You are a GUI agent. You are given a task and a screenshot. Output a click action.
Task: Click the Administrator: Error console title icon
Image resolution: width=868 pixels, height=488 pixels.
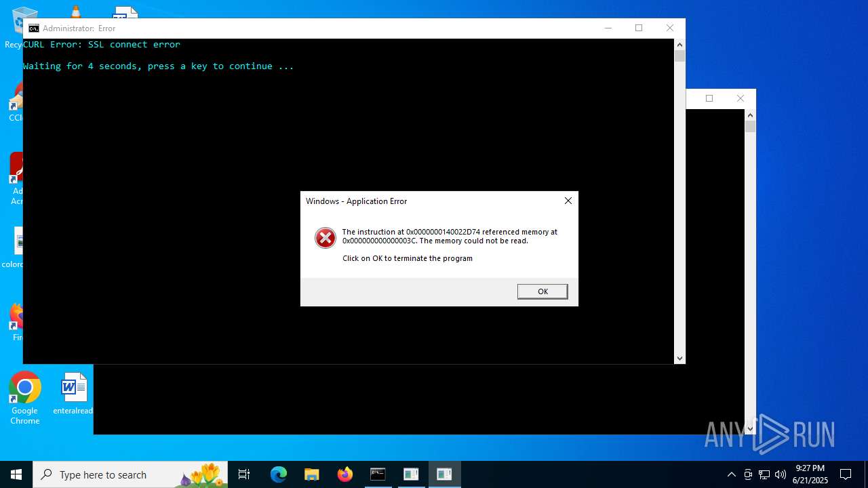click(x=34, y=28)
